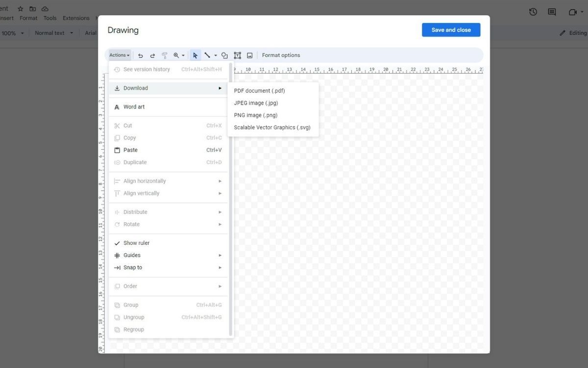Select the Word art menu item
The height and width of the screenshot is (368, 588).
168,107
